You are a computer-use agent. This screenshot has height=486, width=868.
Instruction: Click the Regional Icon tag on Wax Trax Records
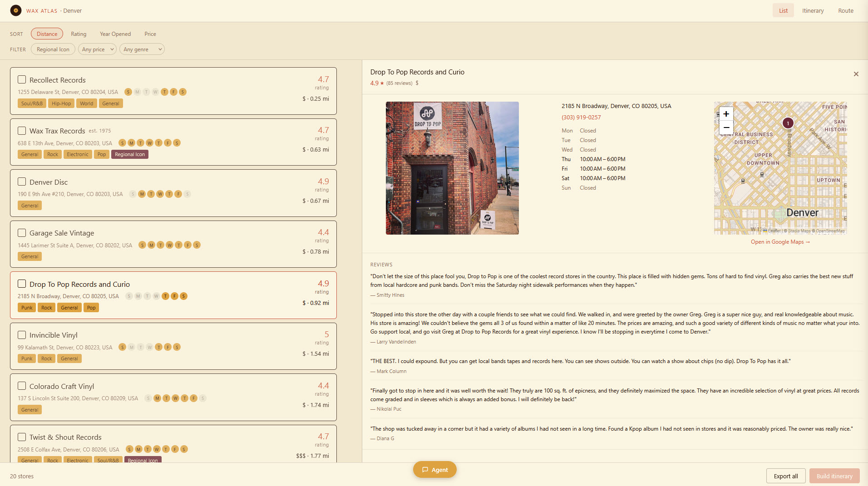click(130, 155)
